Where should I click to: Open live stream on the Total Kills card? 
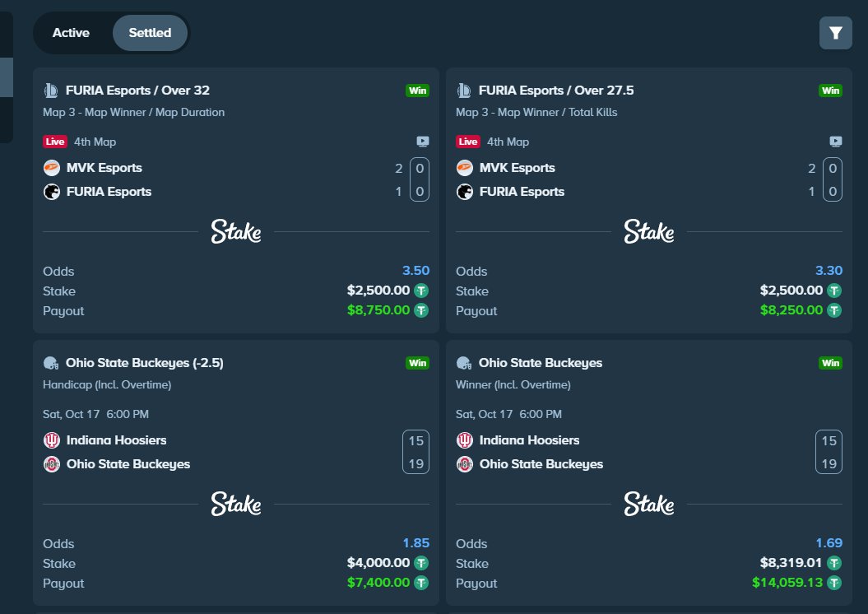835,142
